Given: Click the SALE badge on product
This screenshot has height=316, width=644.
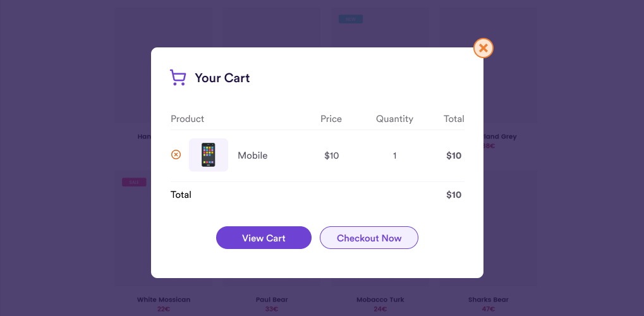Looking at the screenshot, I should tap(135, 182).
